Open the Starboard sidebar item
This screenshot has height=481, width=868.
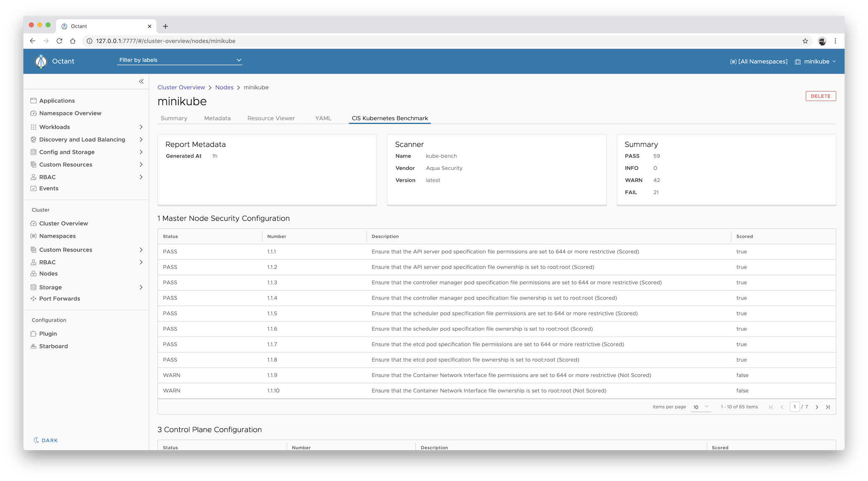coord(53,346)
